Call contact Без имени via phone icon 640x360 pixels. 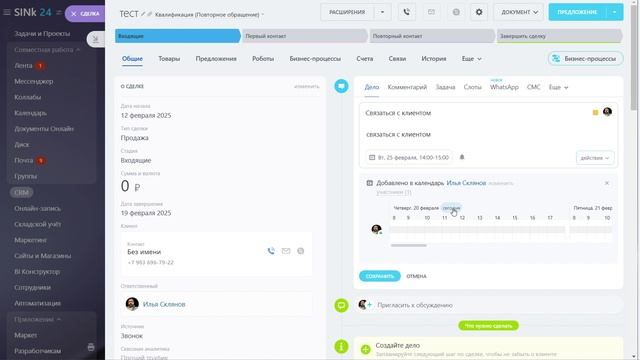coord(271,251)
